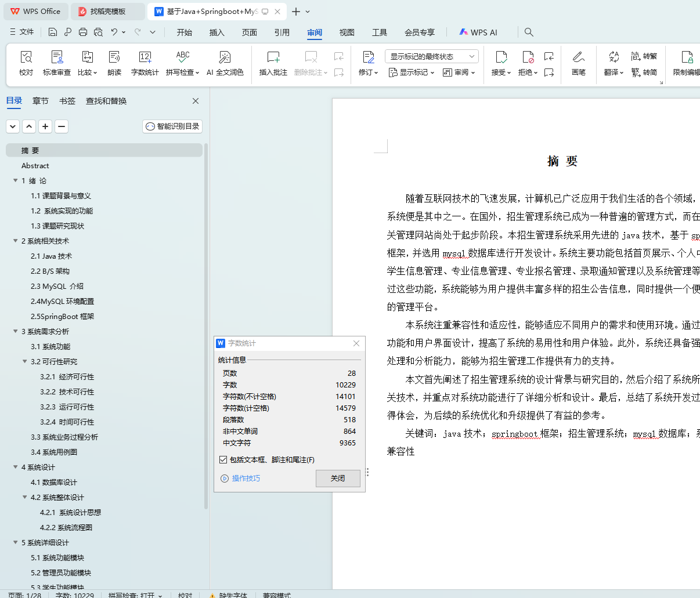Open the 操作技巧 link

246,479
